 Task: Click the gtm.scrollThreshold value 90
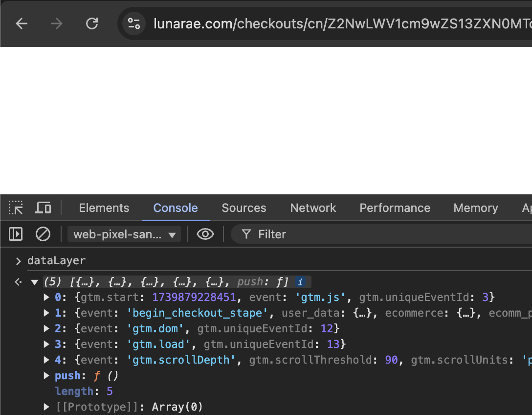(391, 360)
